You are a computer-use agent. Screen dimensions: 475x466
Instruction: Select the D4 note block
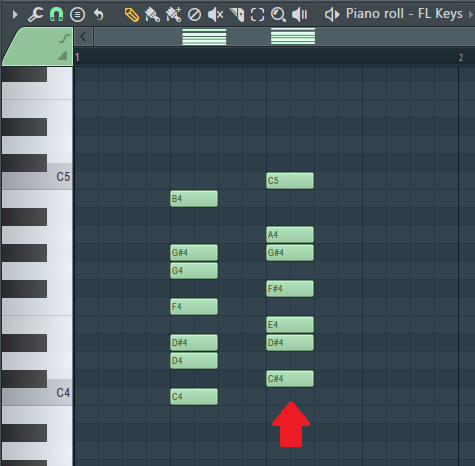[194, 361]
